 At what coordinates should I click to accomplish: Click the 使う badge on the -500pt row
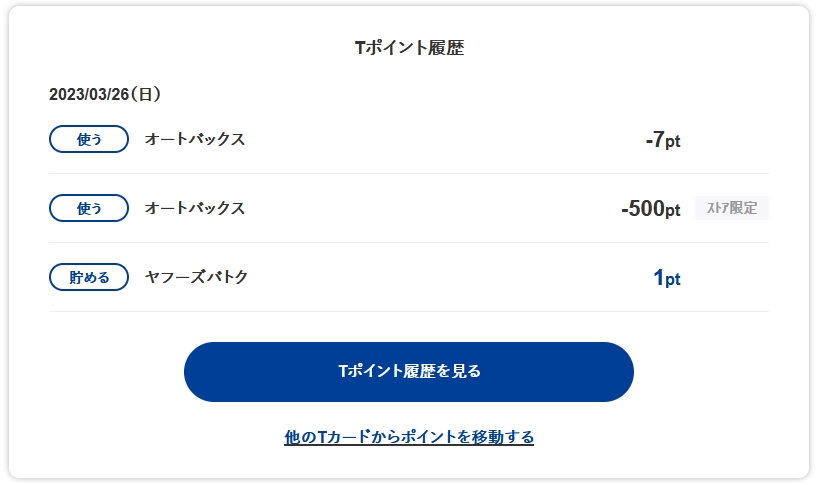coord(89,208)
